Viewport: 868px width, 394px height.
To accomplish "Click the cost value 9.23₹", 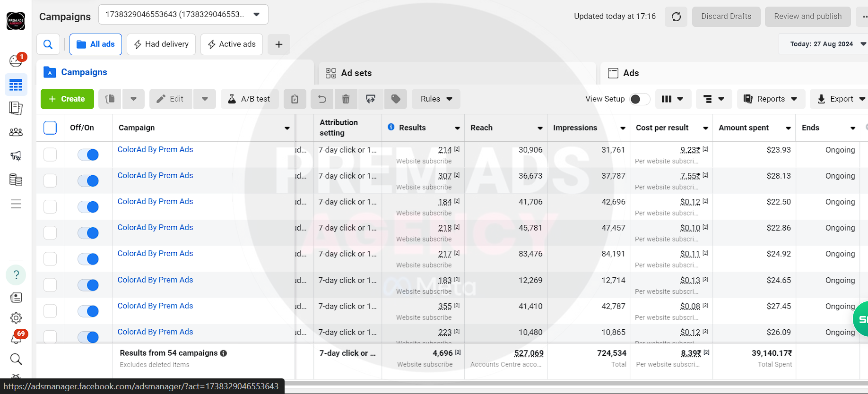I will pyautogui.click(x=690, y=150).
